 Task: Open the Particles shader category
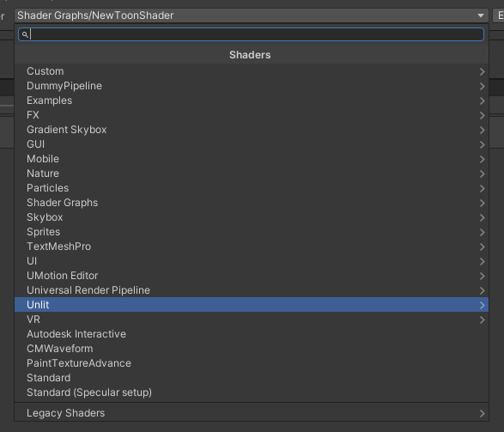(x=252, y=188)
